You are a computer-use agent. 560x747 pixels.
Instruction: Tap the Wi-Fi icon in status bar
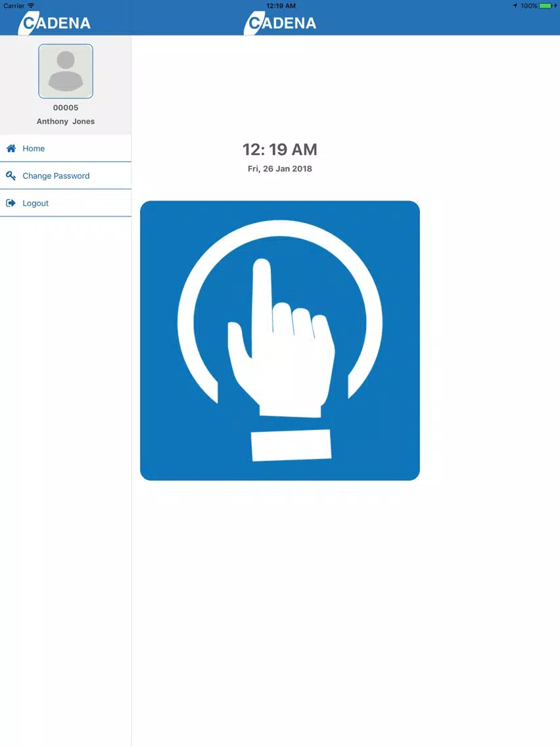31,6
